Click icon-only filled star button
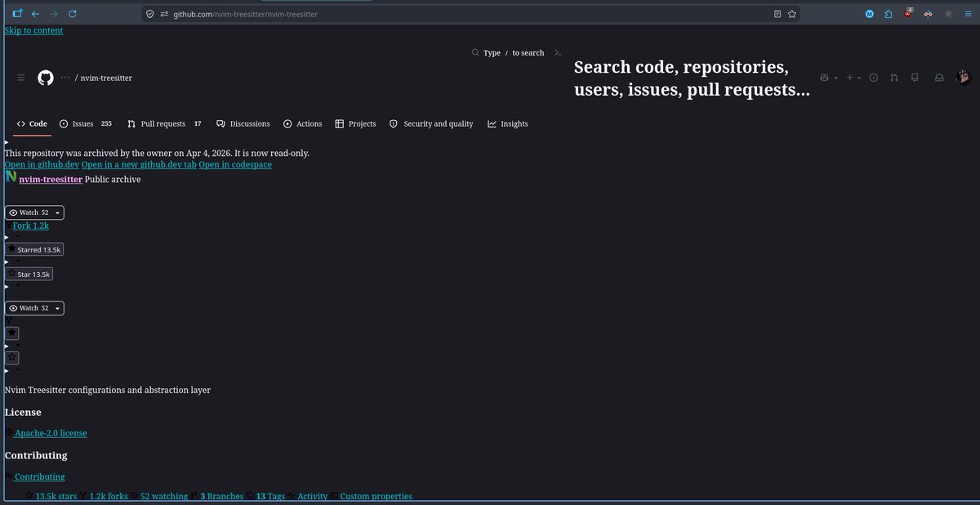This screenshot has height=505, width=980. tap(12, 333)
